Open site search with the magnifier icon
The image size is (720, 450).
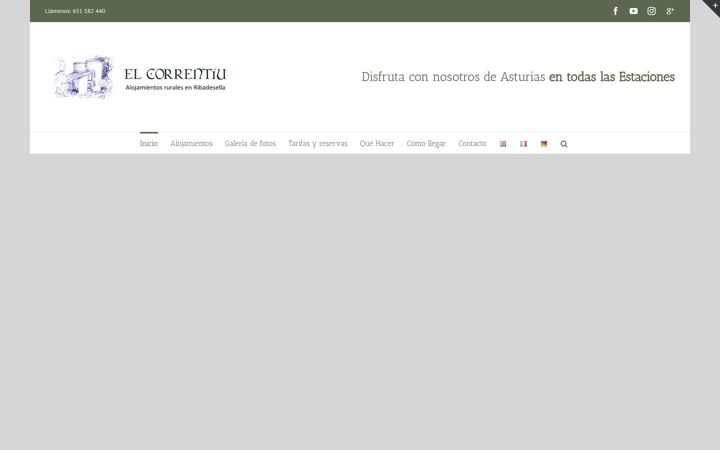[564, 144]
